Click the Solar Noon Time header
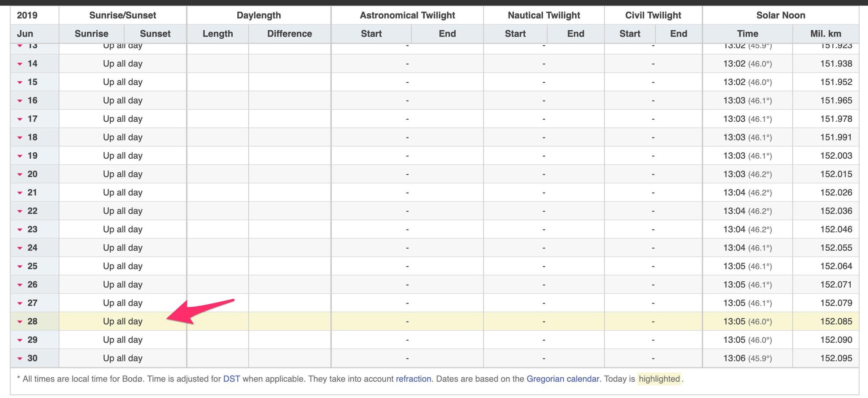The width and height of the screenshot is (868, 398). (x=747, y=34)
